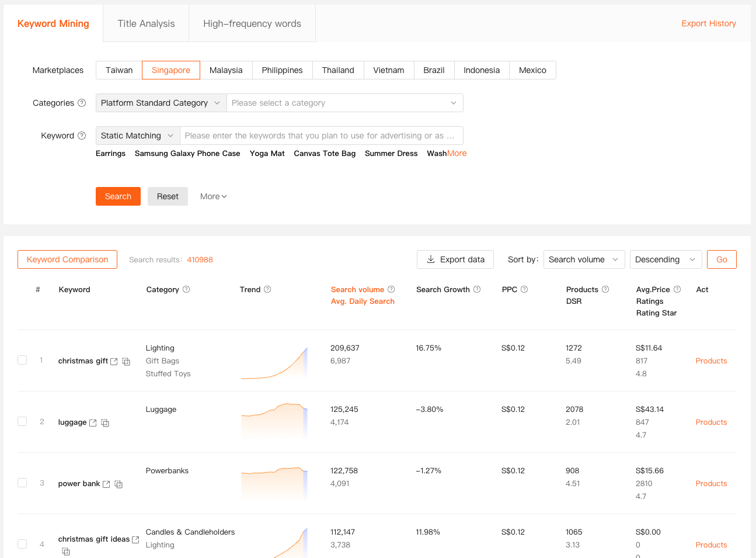Focus the keyword input field
The width and height of the screenshot is (756, 558).
click(321, 136)
